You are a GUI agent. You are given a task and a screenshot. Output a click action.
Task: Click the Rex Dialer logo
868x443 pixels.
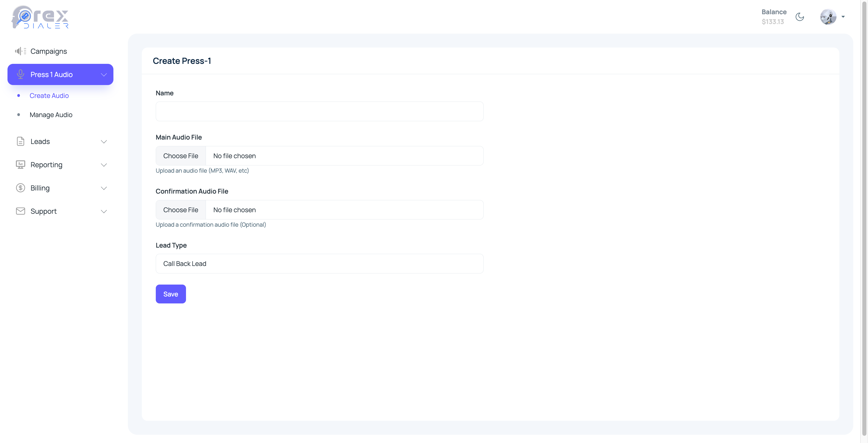(40, 17)
